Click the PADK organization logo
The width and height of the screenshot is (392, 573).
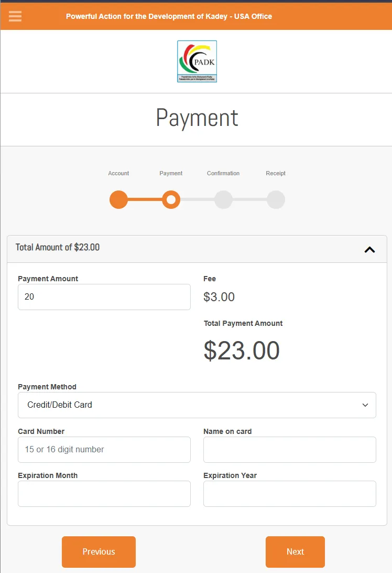pyautogui.click(x=197, y=60)
